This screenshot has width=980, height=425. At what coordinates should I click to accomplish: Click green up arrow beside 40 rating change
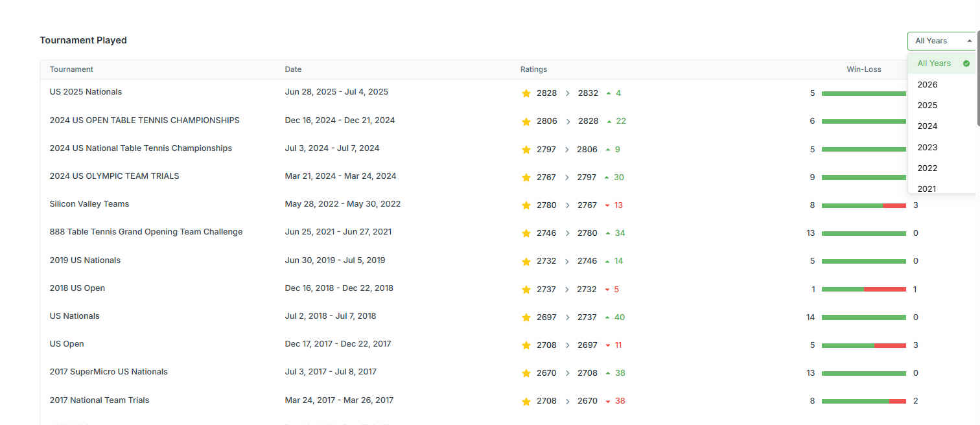[607, 317]
